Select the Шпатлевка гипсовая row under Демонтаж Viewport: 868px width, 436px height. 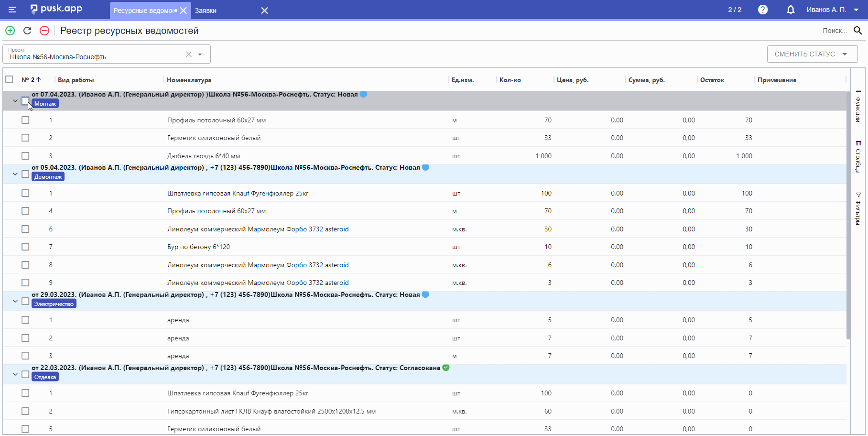(424, 193)
